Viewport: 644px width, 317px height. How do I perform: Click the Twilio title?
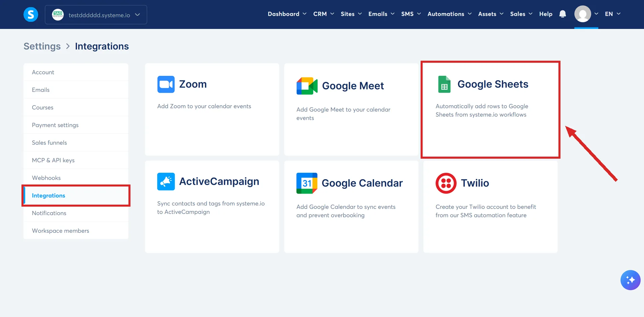pos(475,183)
